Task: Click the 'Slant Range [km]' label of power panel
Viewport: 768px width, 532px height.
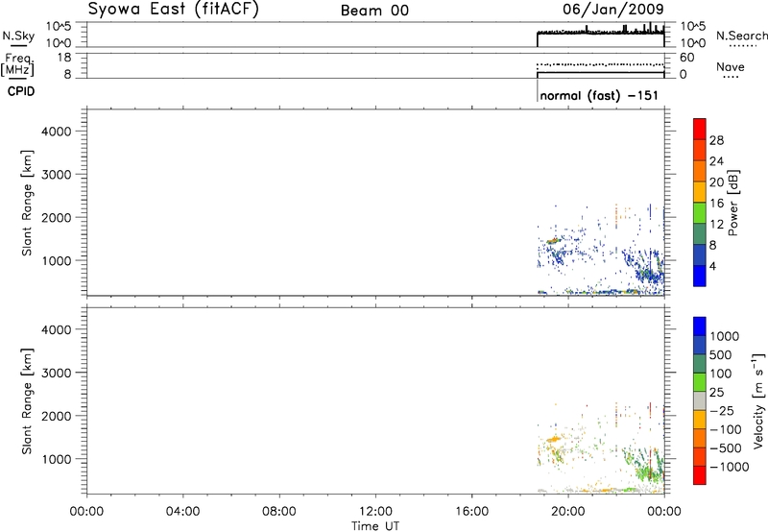Action: (x=27, y=203)
